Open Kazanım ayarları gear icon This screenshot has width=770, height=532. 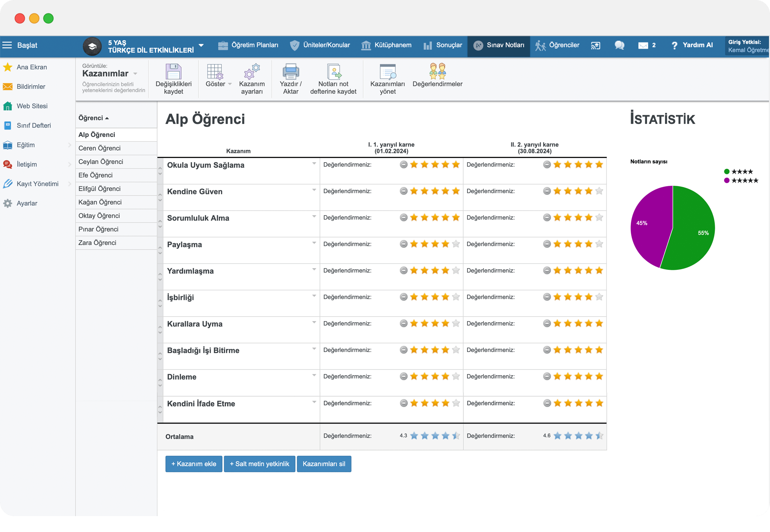[252, 72]
